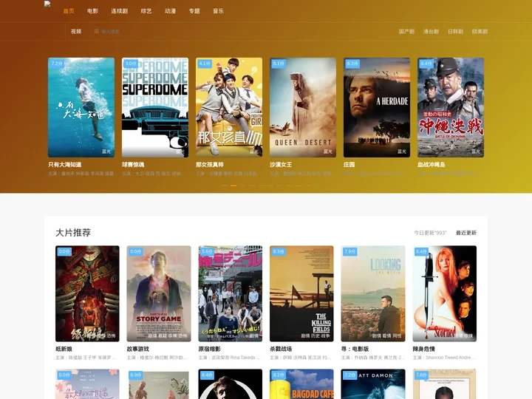Open the 最近更新 link
This screenshot has width=532, height=399.
(465, 233)
